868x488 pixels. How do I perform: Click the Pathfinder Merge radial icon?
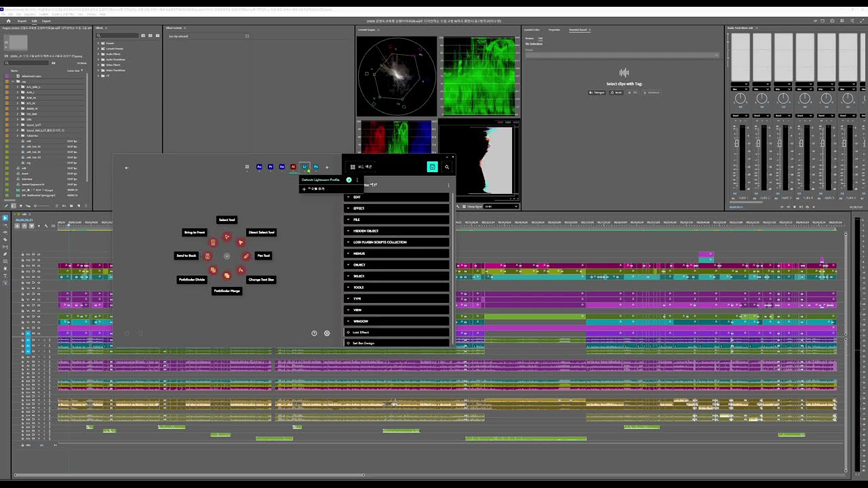226,275
